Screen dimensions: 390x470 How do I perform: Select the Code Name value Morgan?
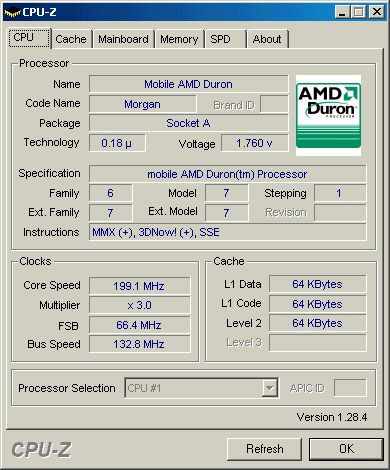[x=143, y=104]
